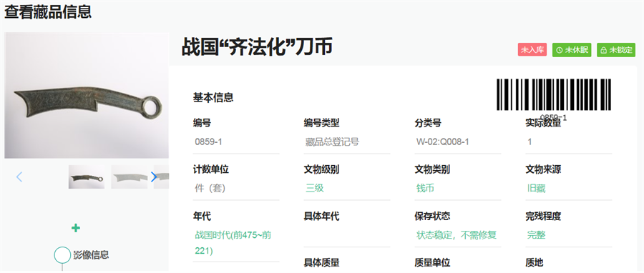
Task: Click the 影像信息 label text
Action: click(x=91, y=254)
